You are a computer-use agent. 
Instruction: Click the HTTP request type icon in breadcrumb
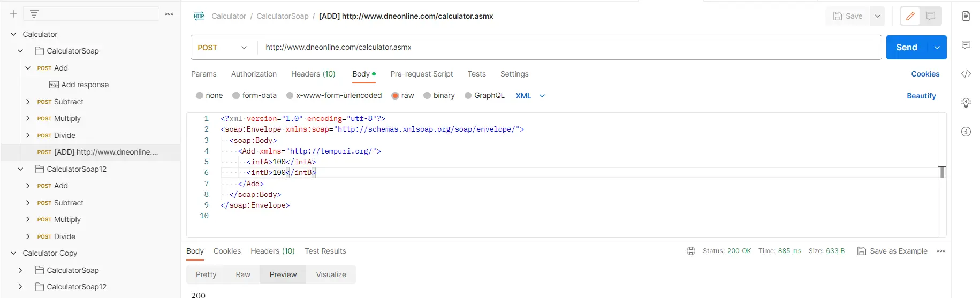point(199,16)
